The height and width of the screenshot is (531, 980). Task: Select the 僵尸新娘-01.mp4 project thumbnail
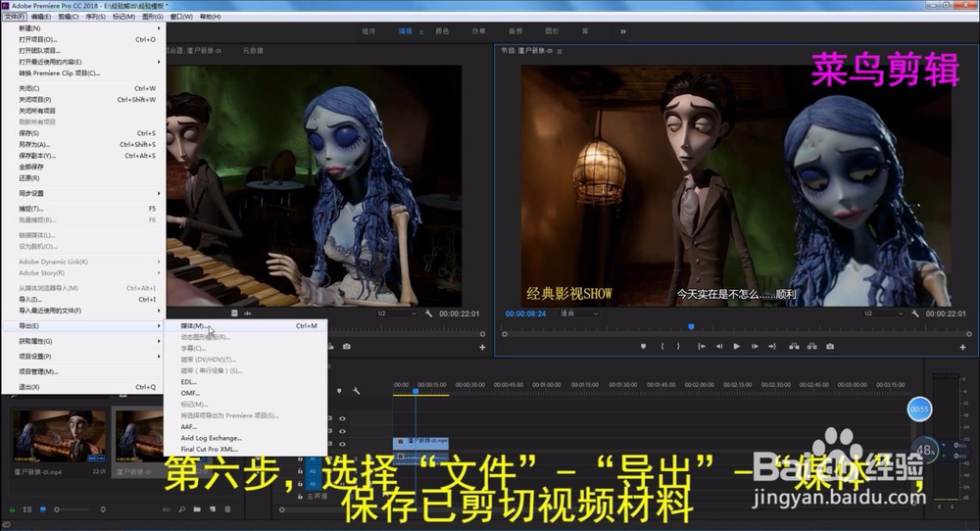pyautogui.click(x=60, y=436)
